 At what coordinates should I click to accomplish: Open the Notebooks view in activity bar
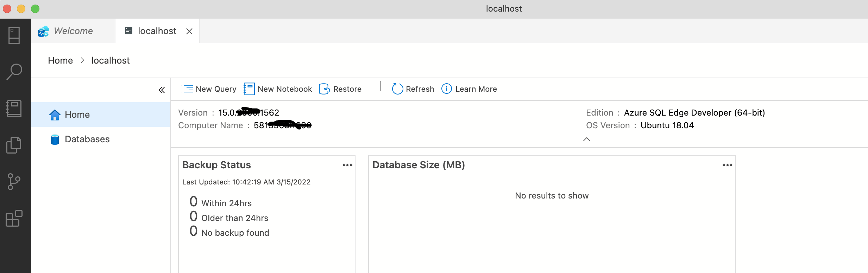[14, 109]
